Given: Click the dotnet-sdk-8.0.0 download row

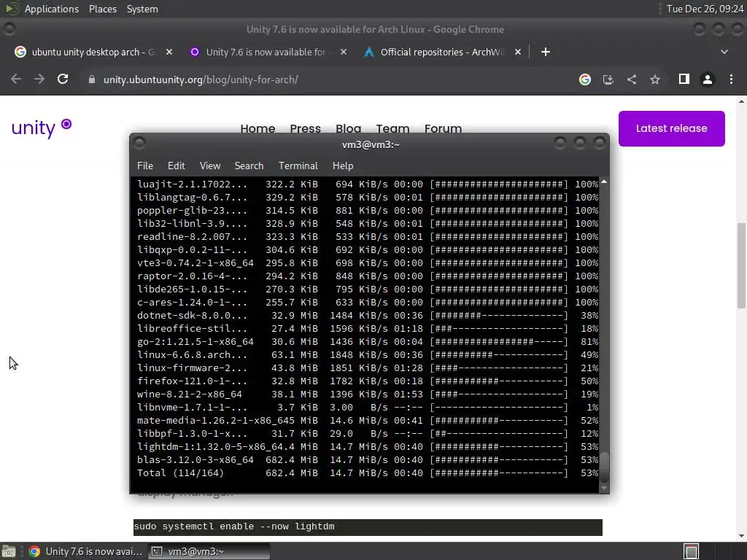Looking at the screenshot, I should 368,315.
